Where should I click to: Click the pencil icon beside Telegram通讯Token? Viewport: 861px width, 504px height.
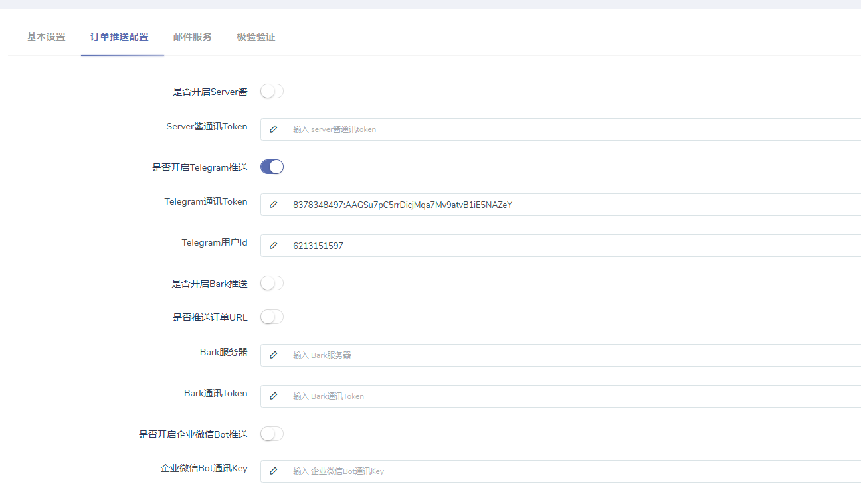click(273, 205)
